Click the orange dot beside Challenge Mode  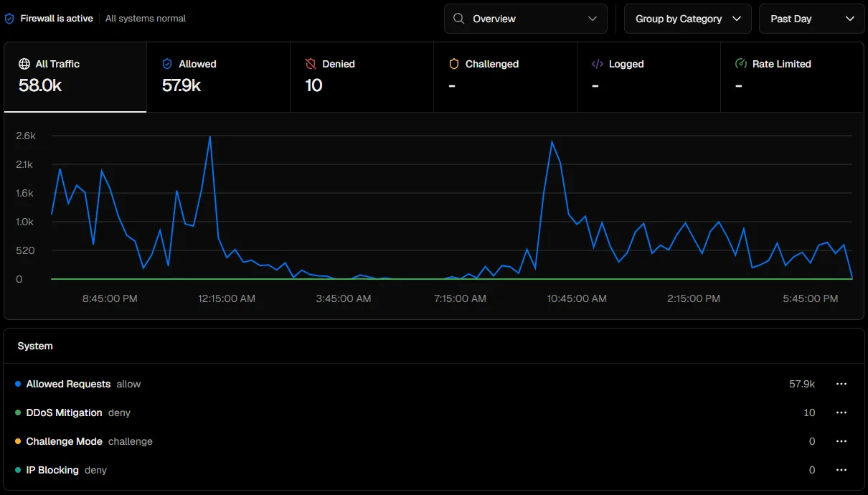coord(18,441)
